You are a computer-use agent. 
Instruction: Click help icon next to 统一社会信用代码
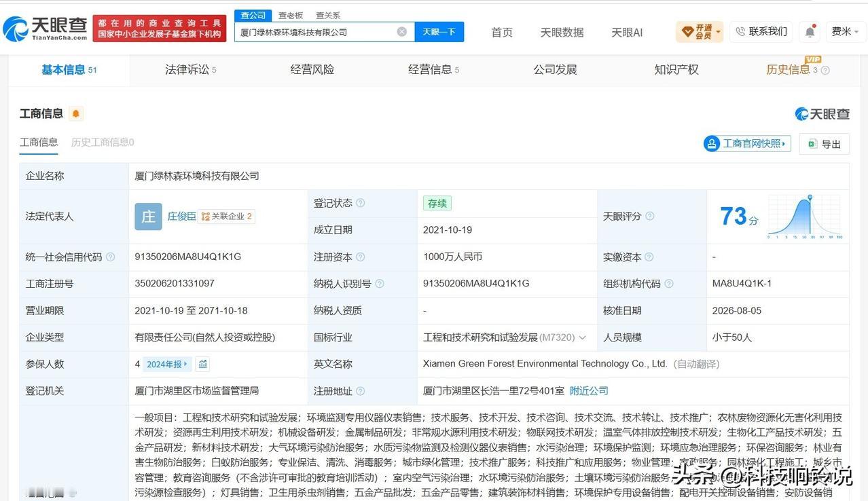(x=111, y=257)
